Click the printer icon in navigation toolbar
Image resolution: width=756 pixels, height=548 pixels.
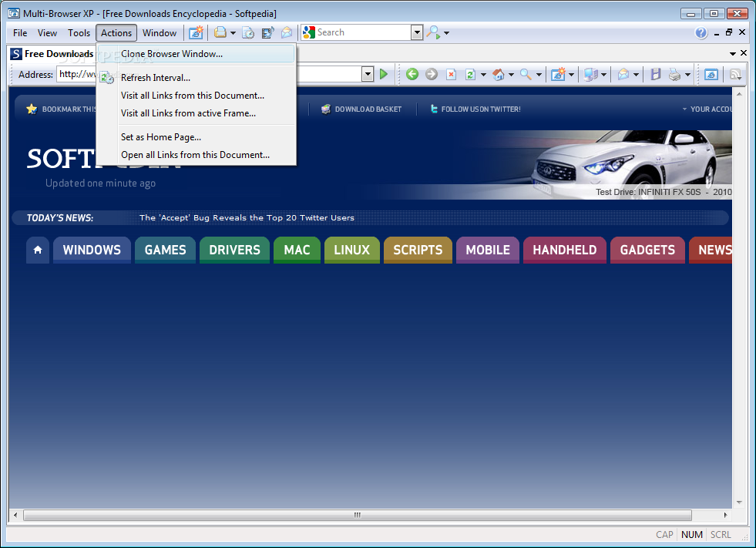tap(675, 74)
